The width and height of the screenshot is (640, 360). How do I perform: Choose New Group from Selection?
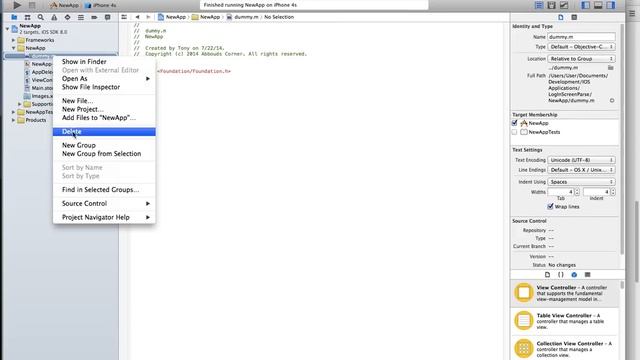pyautogui.click(x=104, y=154)
